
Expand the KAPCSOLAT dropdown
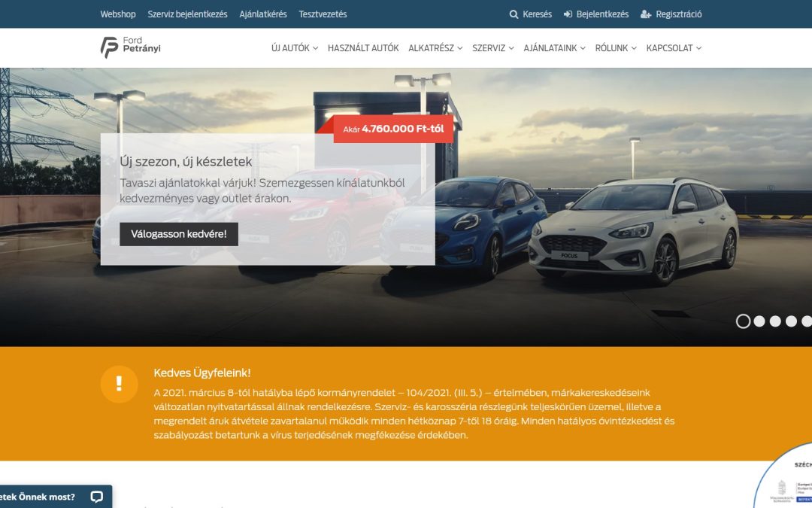(x=674, y=48)
